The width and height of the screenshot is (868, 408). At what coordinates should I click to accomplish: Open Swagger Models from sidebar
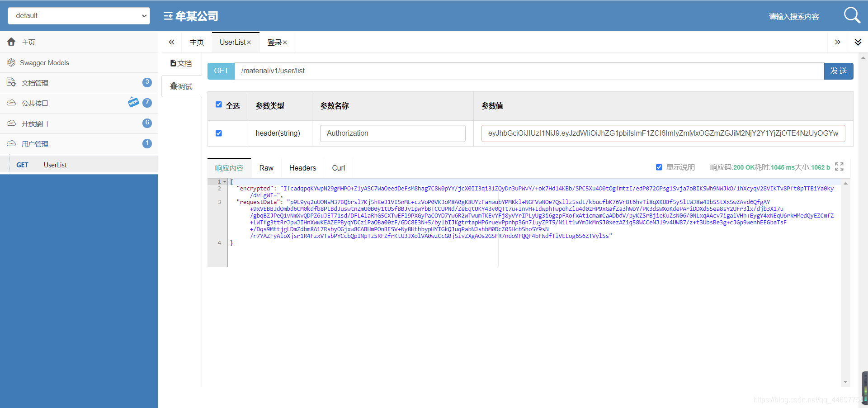tap(79, 62)
